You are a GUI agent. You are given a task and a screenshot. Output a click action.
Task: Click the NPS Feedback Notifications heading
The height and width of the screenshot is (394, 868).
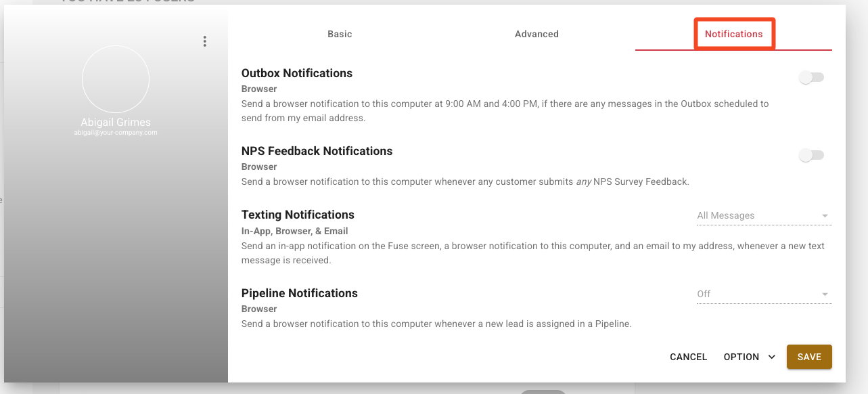[317, 151]
